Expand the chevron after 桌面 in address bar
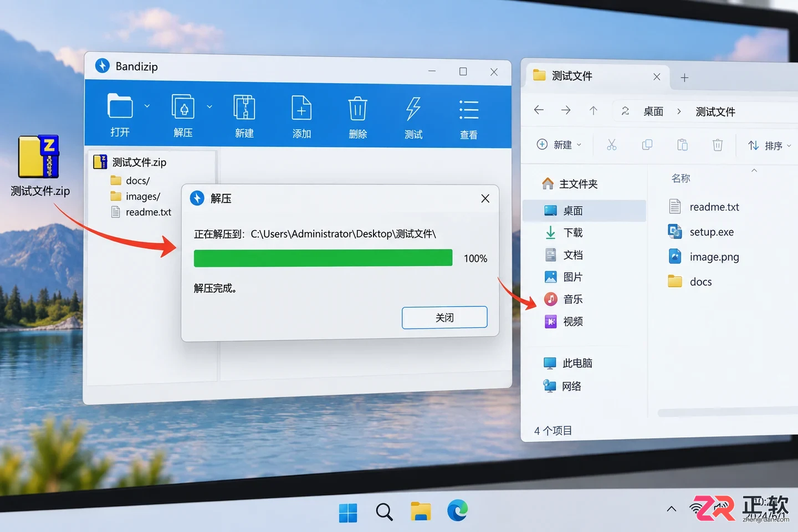Screen dimensions: 798x532 tap(679, 111)
